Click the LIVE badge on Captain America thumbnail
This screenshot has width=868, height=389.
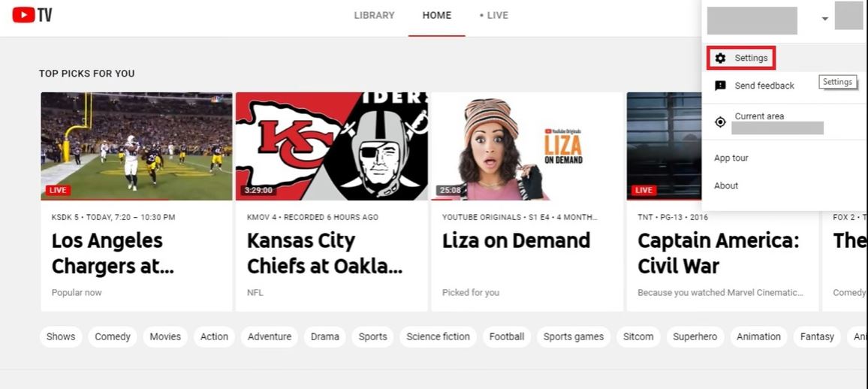click(x=643, y=190)
